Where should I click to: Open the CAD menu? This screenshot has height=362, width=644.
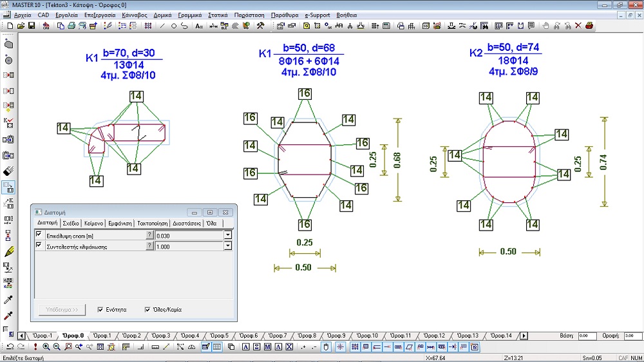pos(43,15)
